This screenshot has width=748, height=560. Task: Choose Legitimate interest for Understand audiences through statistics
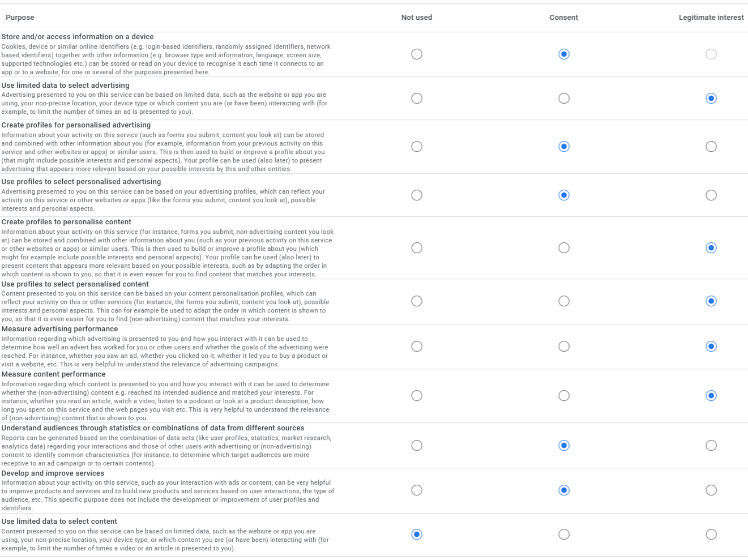711,446
